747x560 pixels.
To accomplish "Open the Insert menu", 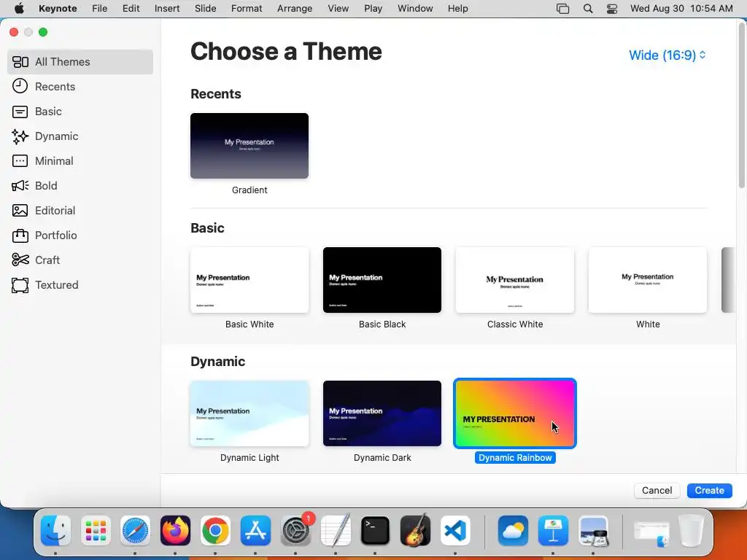I will pyautogui.click(x=167, y=9).
